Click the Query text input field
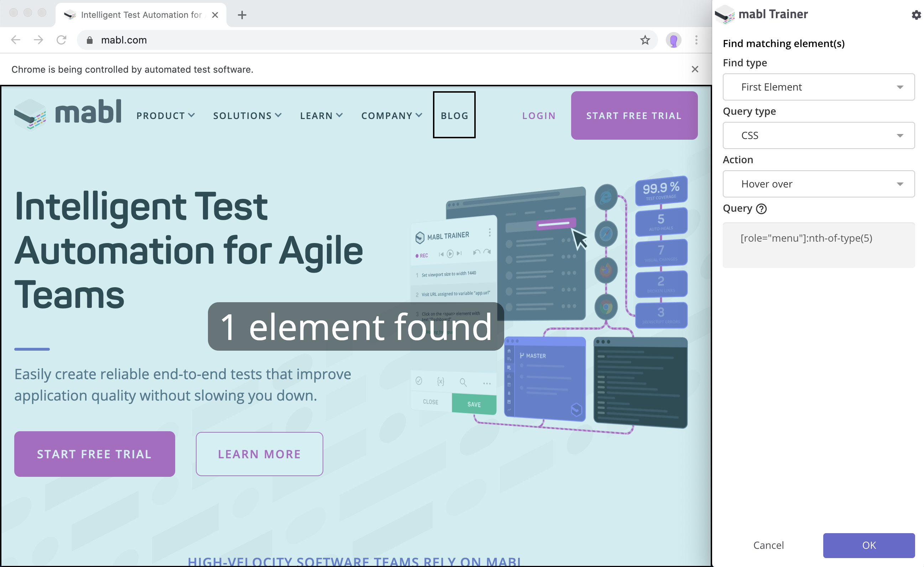This screenshot has height=567, width=924. coord(818,245)
